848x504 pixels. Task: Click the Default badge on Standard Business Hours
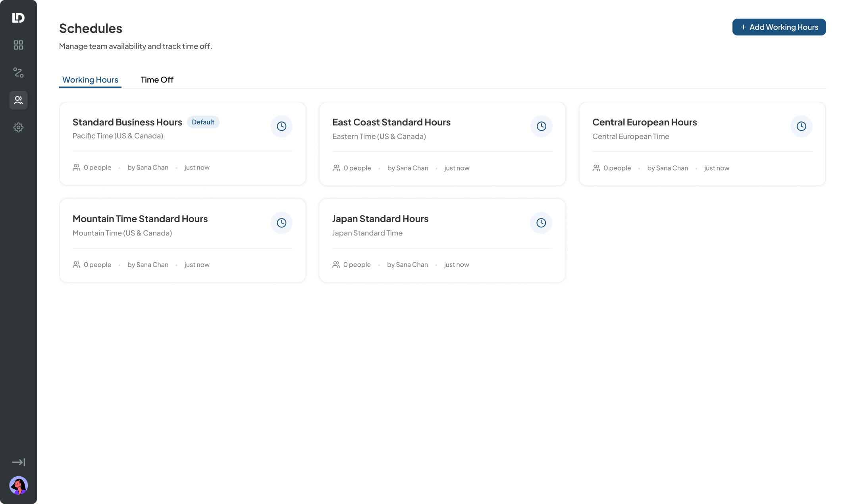pos(203,122)
